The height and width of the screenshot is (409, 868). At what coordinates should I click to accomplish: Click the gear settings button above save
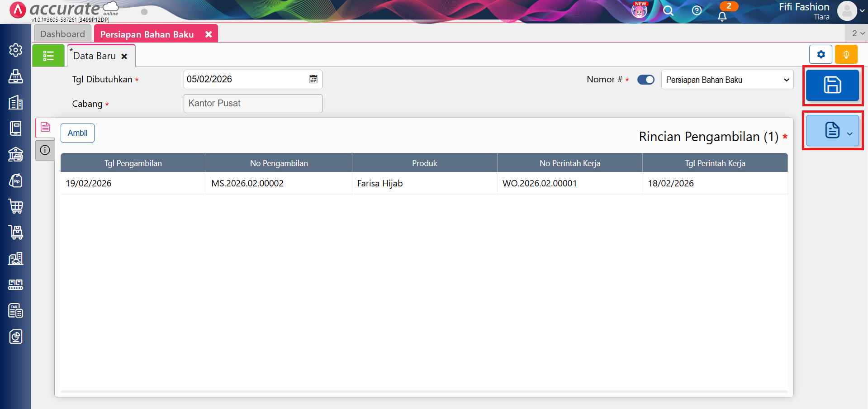tap(821, 55)
